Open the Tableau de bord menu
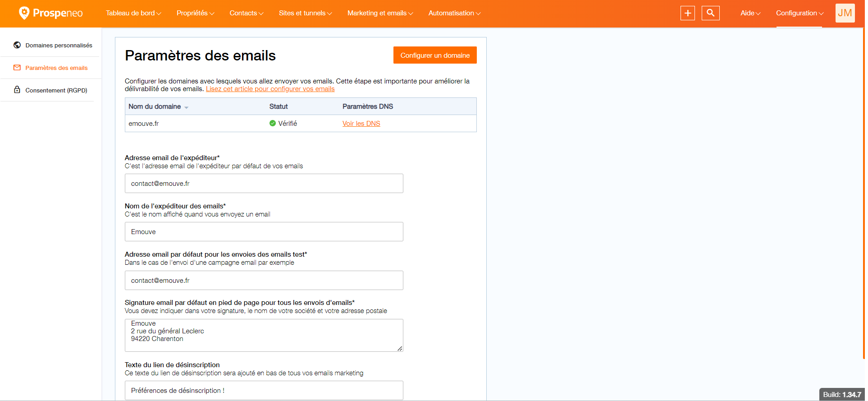This screenshot has height=401, width=868. (133, 13)
